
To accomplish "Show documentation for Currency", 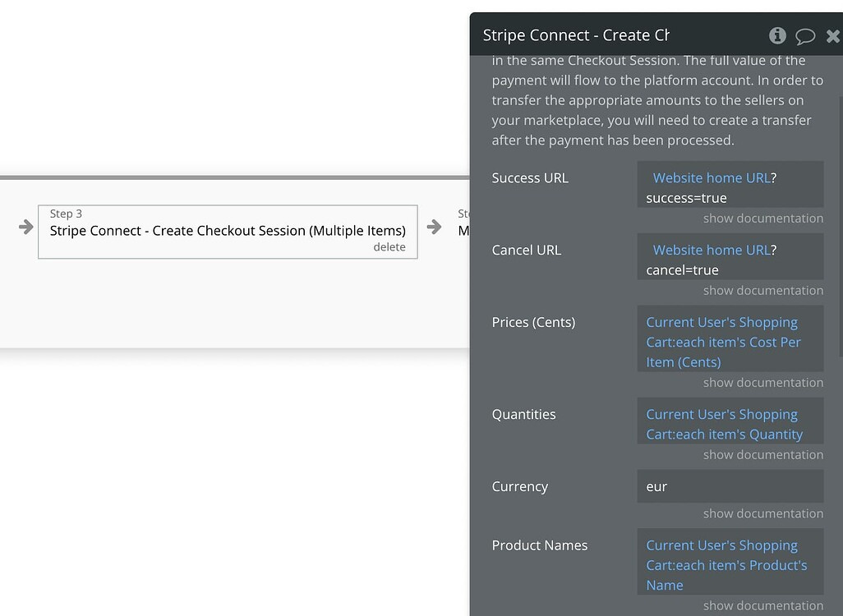I will 763,513.
